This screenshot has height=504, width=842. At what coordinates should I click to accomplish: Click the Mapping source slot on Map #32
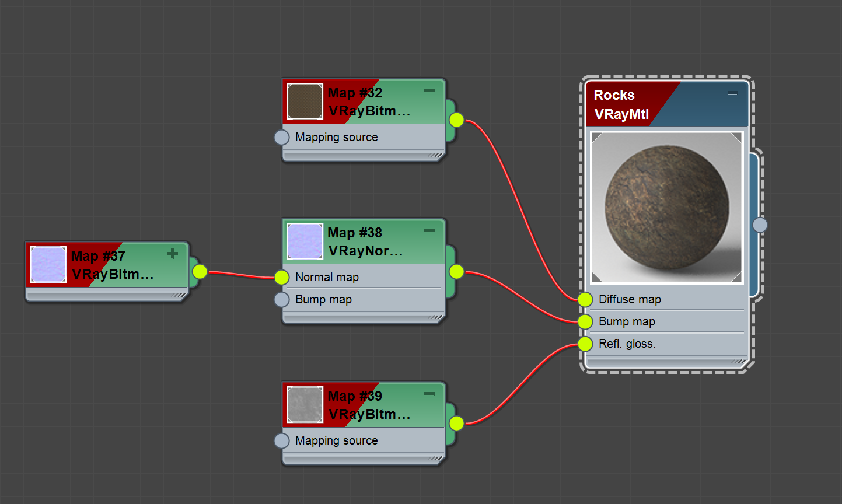point(282,137)
